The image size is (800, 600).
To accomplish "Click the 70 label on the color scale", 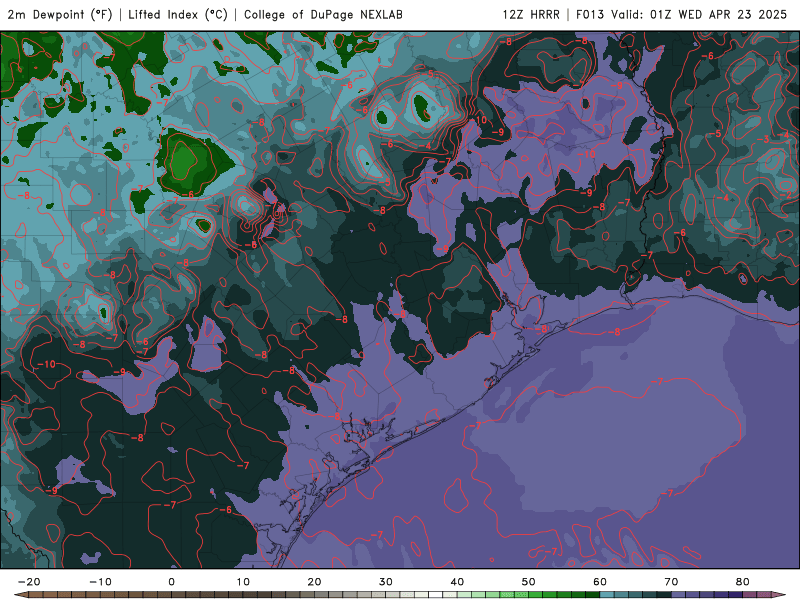I will pos(671,582).
